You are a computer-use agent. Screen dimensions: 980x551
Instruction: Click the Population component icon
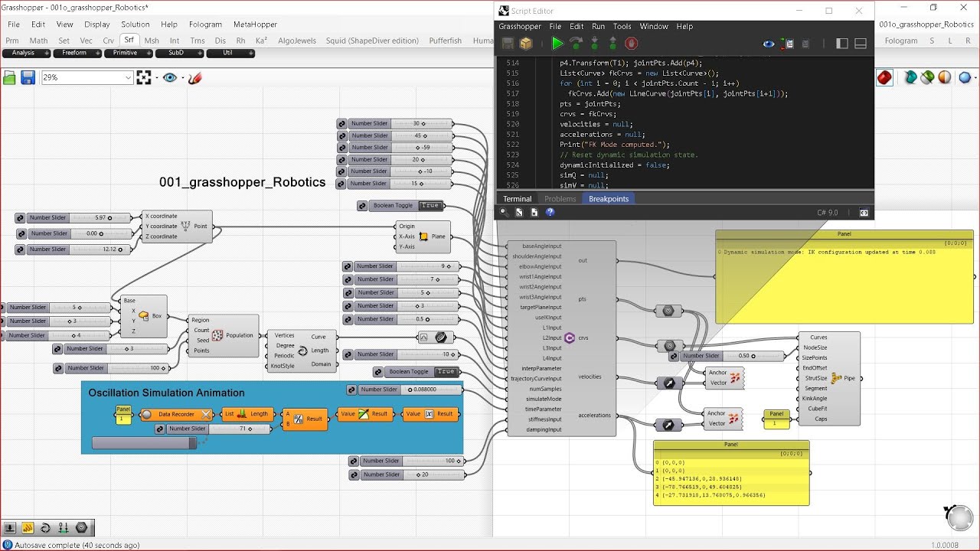[217, 335]
